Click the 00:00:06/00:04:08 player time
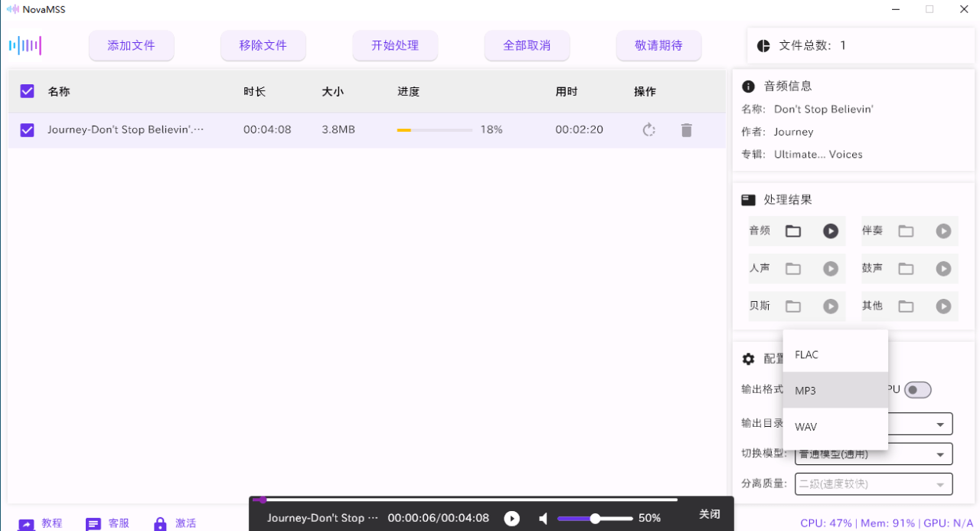This screenshot has height=531, width=980. [439, 519]
